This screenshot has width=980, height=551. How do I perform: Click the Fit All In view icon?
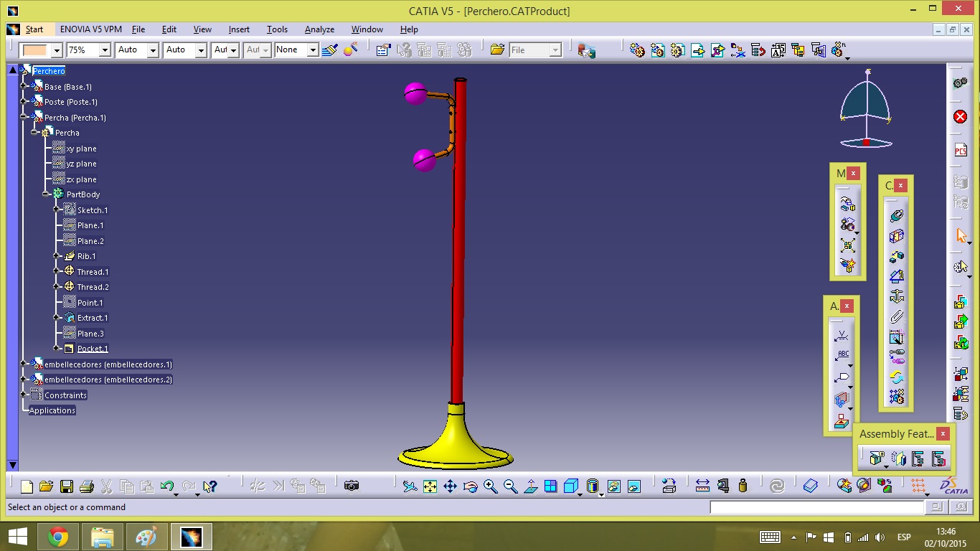tap(430, 486)
